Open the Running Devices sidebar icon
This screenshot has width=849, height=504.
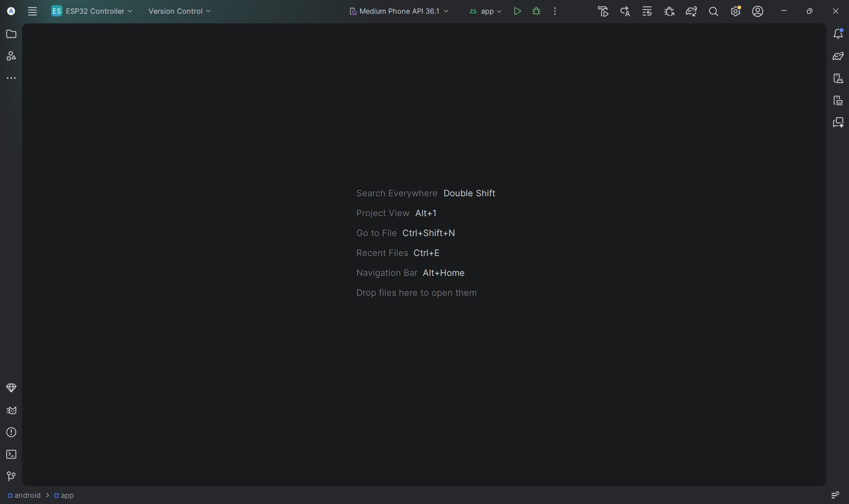[x=838, y=100]
